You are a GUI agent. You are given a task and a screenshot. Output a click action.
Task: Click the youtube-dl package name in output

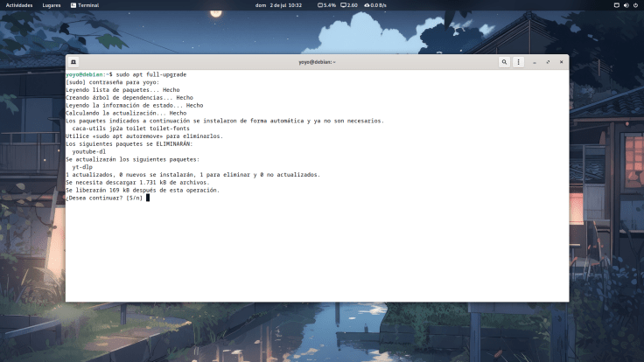click(88, 151)
